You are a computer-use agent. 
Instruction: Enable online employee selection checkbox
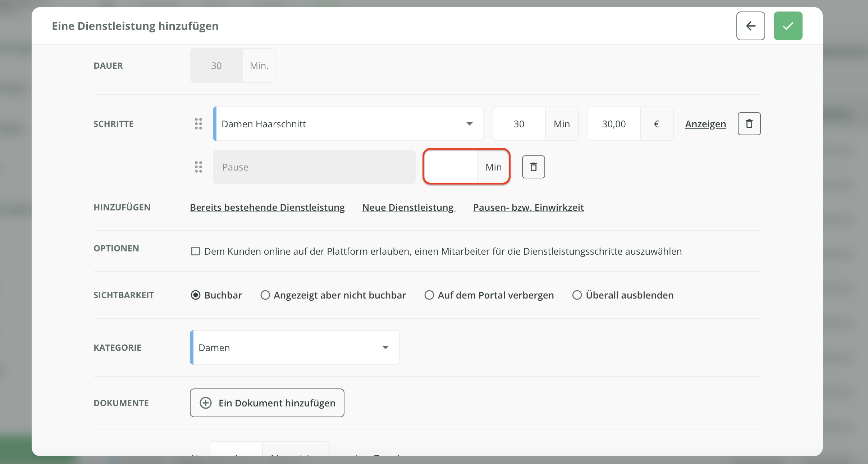[x=196, y=251]
